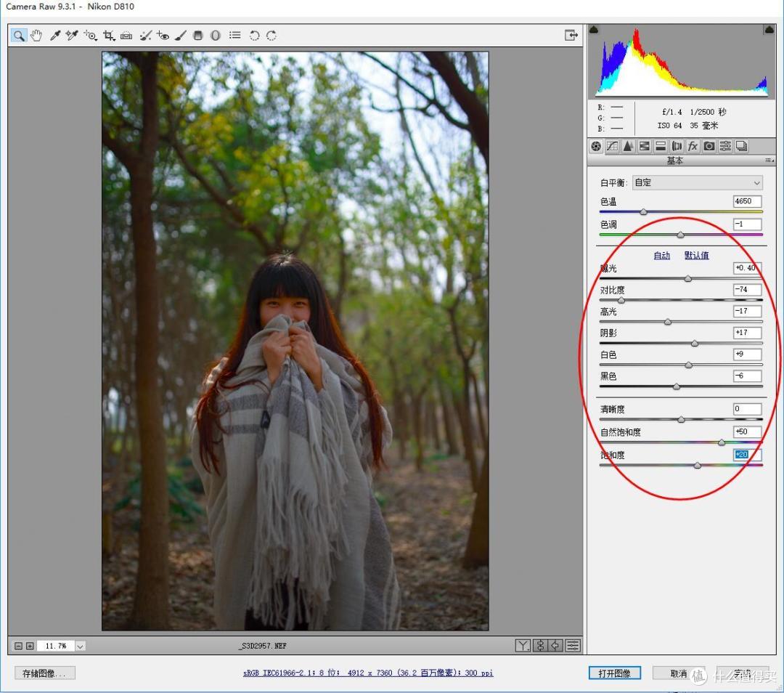Viewport: 784px width, 693px height.
Task: Click the Open Image (打开图像) button
Action: point(615,673)
